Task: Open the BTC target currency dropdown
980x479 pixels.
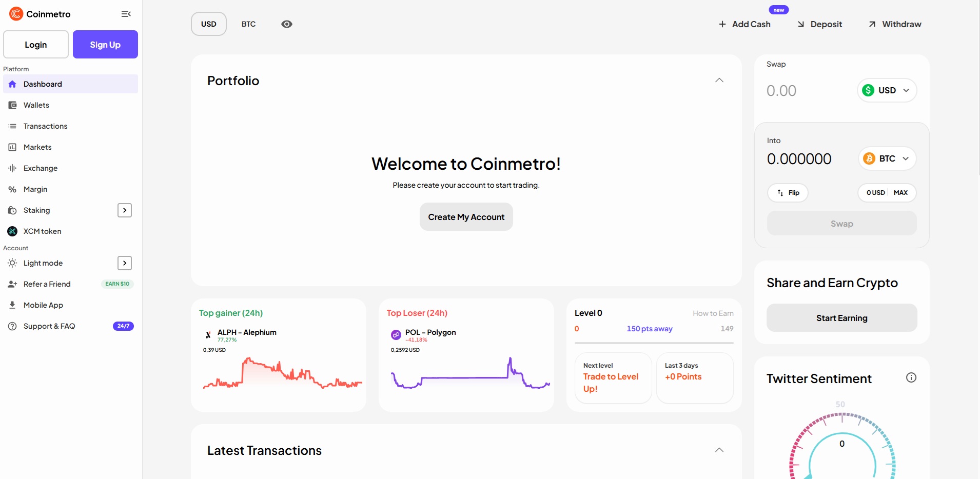Action: click(887, 158)
